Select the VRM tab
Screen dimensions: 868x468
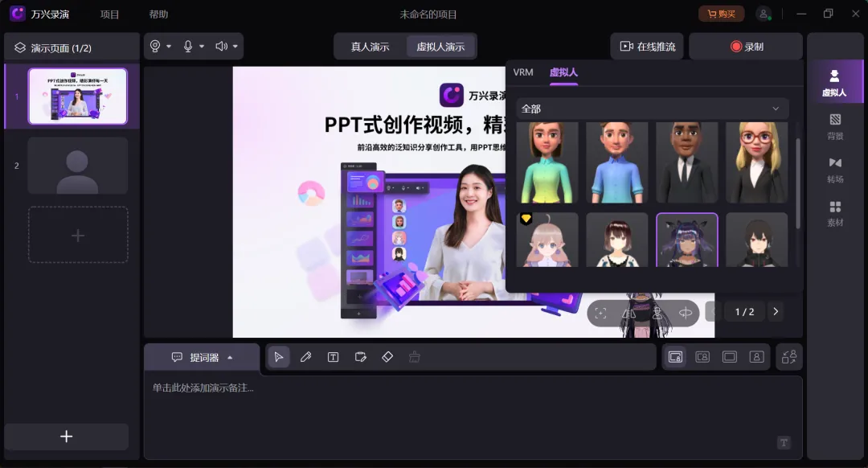coord(523,72)
